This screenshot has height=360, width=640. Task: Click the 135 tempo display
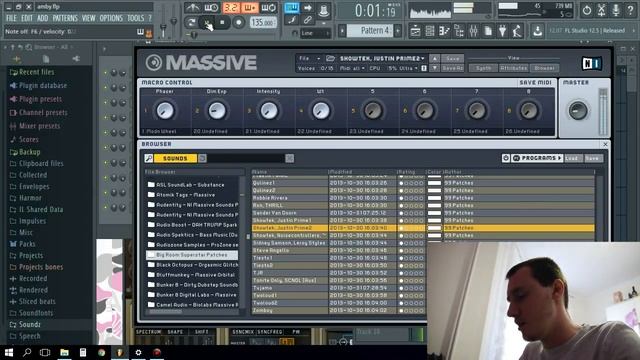coord(262,22)
